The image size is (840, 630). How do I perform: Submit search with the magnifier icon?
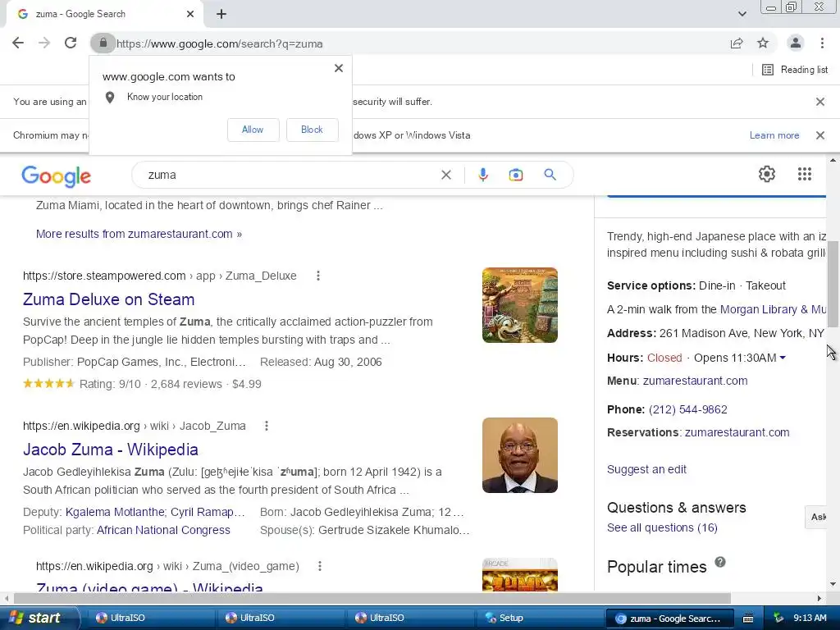coord(550,175)
